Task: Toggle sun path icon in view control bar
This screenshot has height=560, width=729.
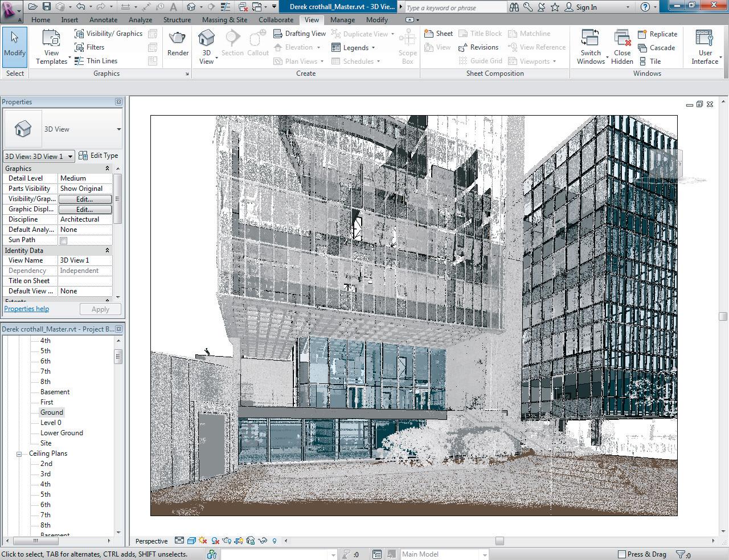Action: 203,541
